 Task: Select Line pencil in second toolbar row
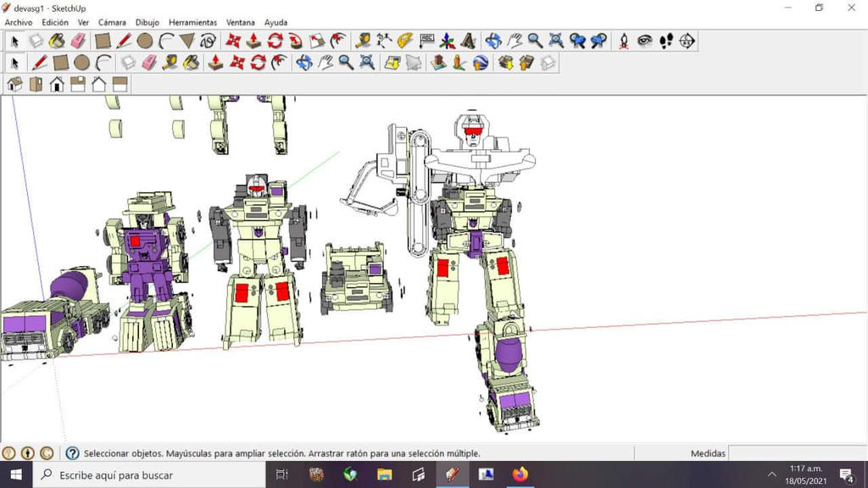click(x=39, y=63)
